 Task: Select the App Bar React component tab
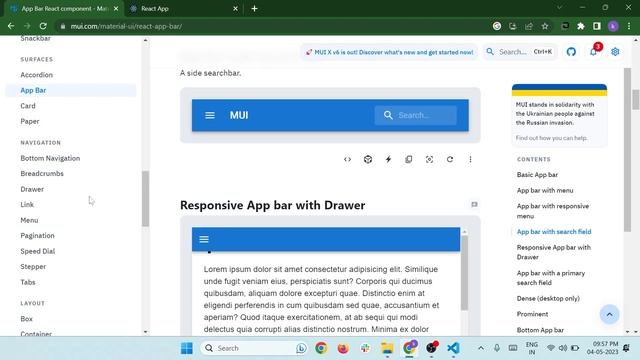click(64, 9)
